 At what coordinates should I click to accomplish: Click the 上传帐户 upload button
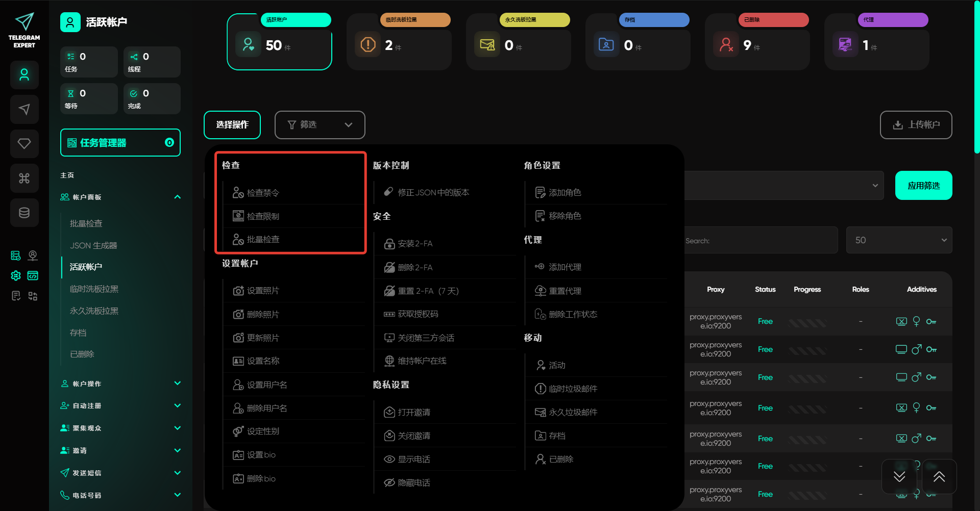click(x=916, y=125)
